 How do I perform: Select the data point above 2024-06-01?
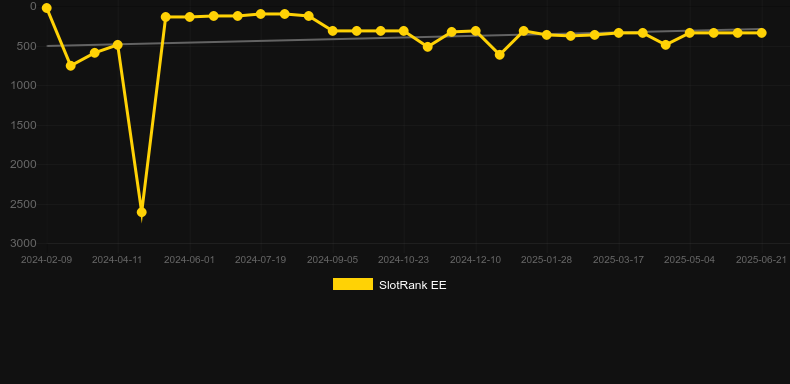coord(189,17)
